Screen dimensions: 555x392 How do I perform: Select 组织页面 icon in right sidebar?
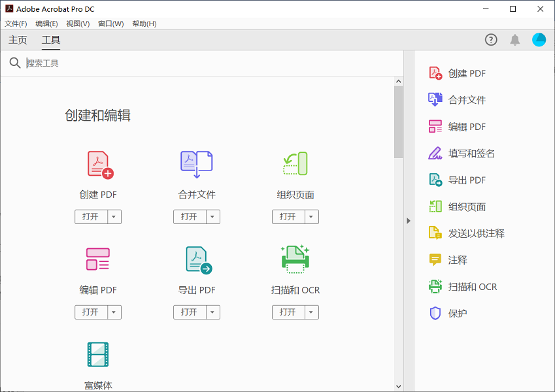coord(435,206)
